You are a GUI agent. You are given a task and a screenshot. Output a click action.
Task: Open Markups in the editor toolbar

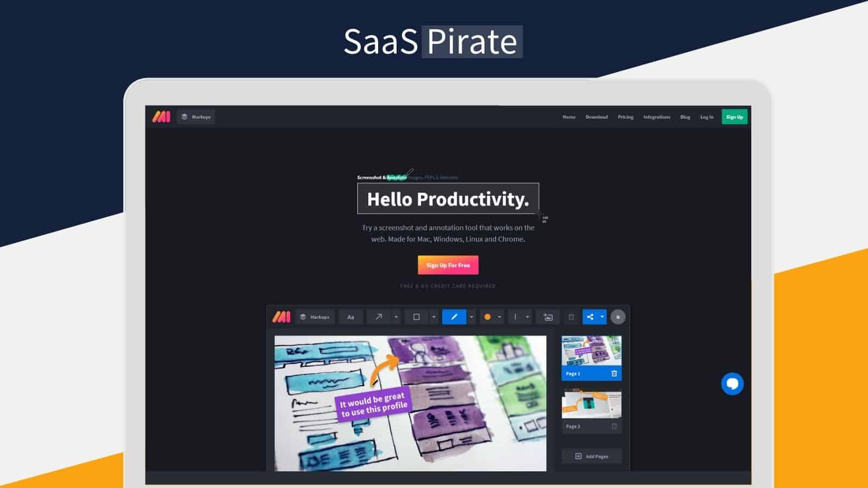click(315, 317)
